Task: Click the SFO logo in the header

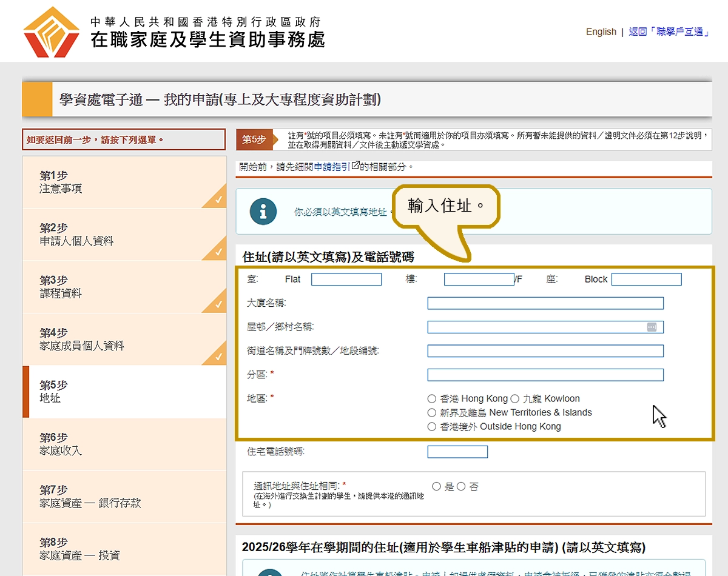Action: pyautogui.click(x=52, y=31)
